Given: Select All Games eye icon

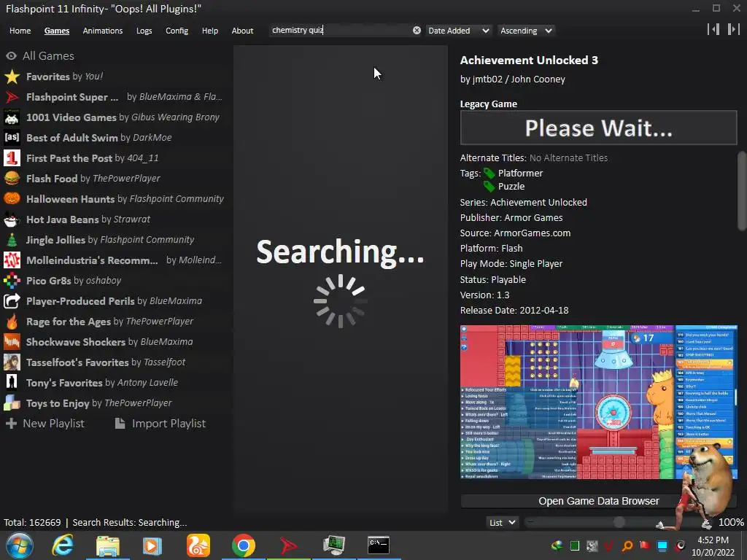Looking at the screenshot, I should 11,55.
